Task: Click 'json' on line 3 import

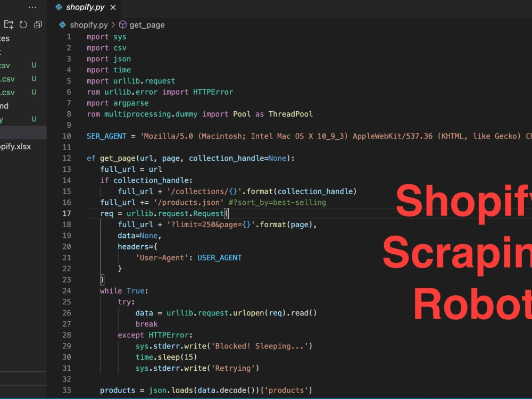Action: pyautogui.click(x=122, y=59)
